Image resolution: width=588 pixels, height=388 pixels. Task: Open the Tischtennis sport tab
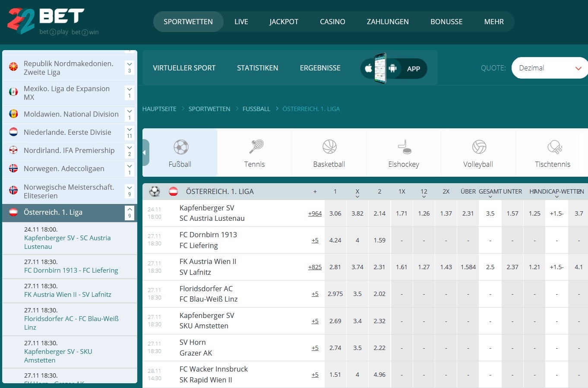[553, 147]
